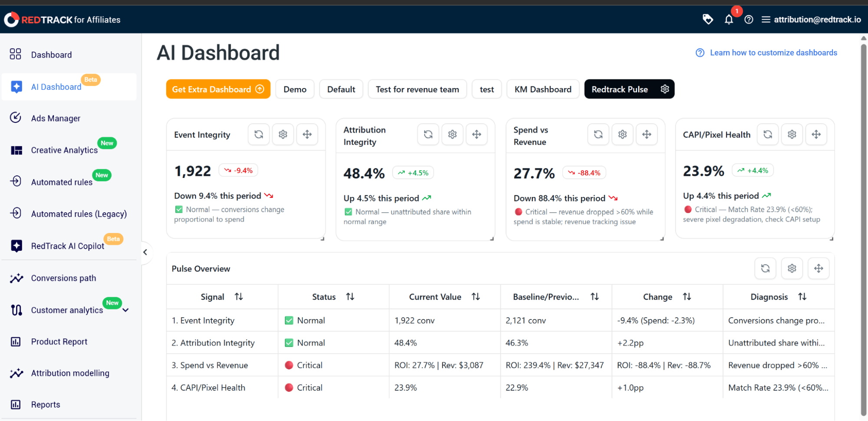Screen dimensions: 868x421
Task: Sort table by Baseline/Previous column
Action: (595, 297)
